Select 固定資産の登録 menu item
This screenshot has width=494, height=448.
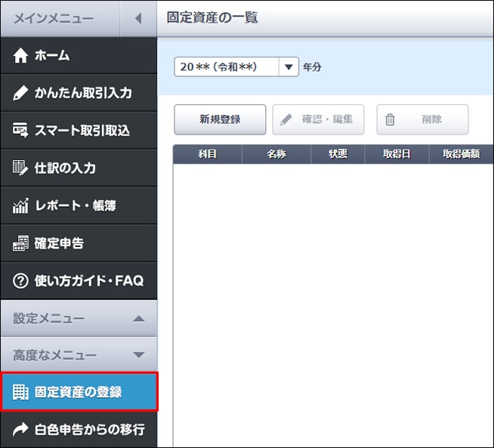coord(79,392)
